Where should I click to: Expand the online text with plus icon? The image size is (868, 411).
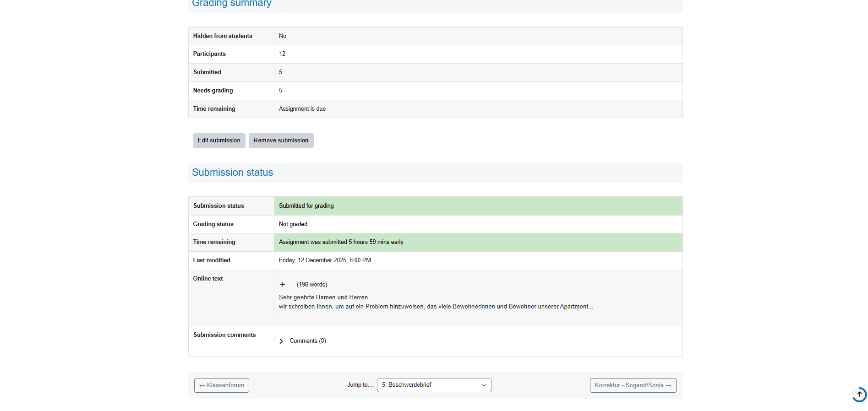click(283, 284)
